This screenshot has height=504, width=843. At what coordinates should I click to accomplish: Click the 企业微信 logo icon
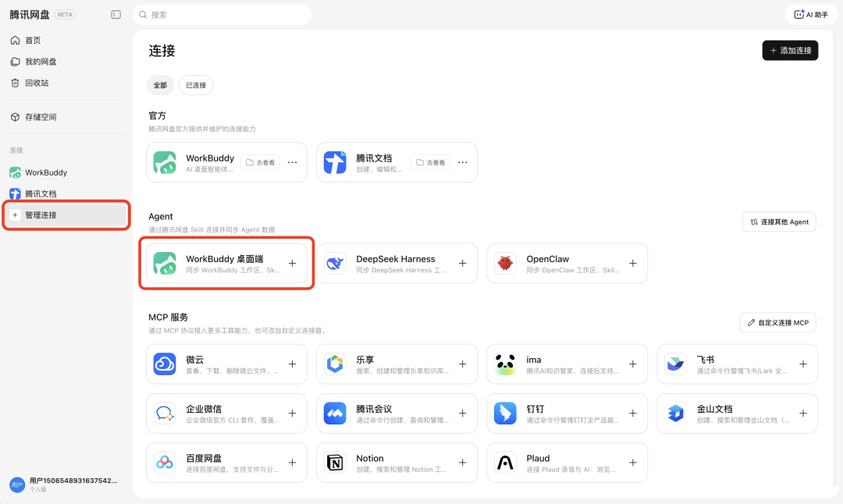point(165,413)
